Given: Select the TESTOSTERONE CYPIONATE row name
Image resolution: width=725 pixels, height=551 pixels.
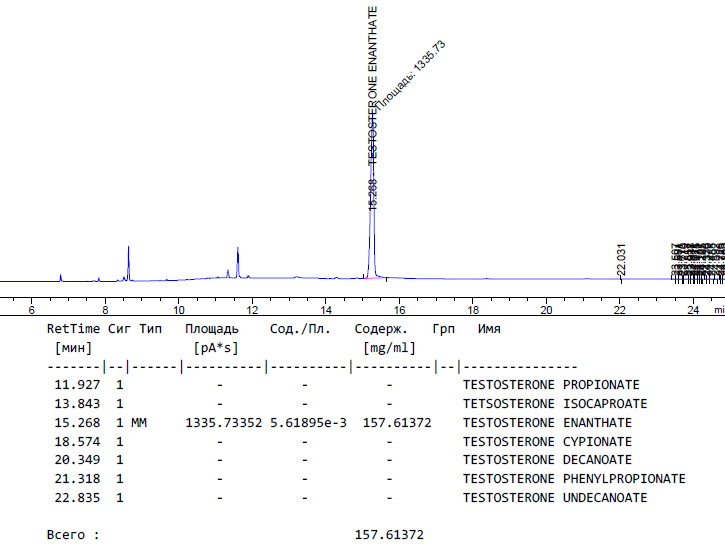Looking at the screenshot, I should point(547,442).
